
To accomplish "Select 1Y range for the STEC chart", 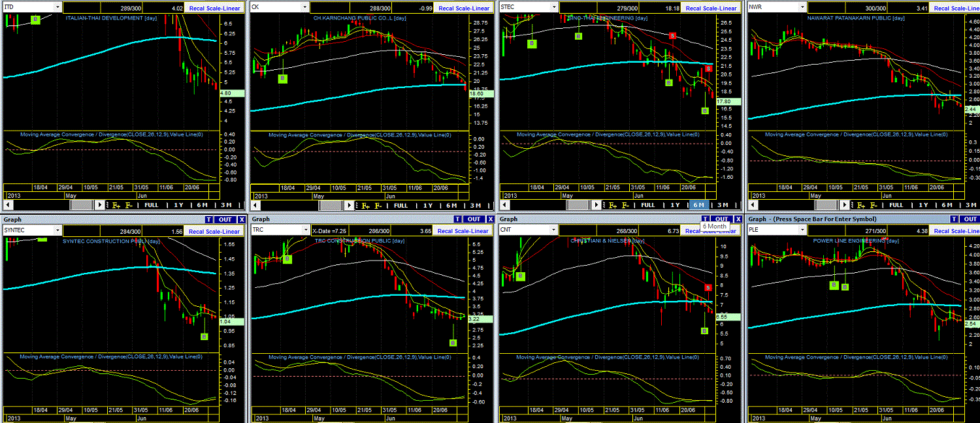I will [x=675, y=205].
